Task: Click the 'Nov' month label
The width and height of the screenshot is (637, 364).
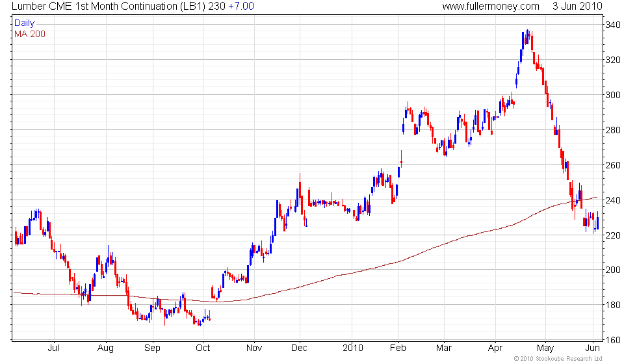Action: [x=254, y=348]
